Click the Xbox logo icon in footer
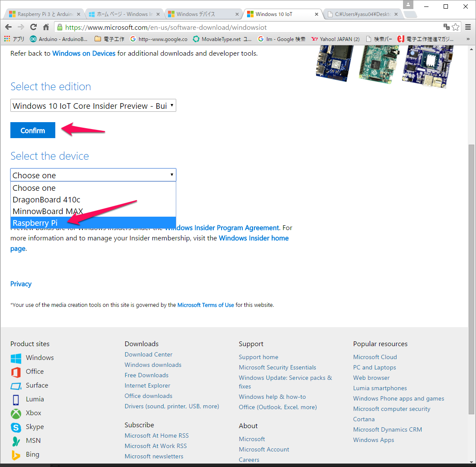This screenshot has width=476, height=467. pos(16,413)
